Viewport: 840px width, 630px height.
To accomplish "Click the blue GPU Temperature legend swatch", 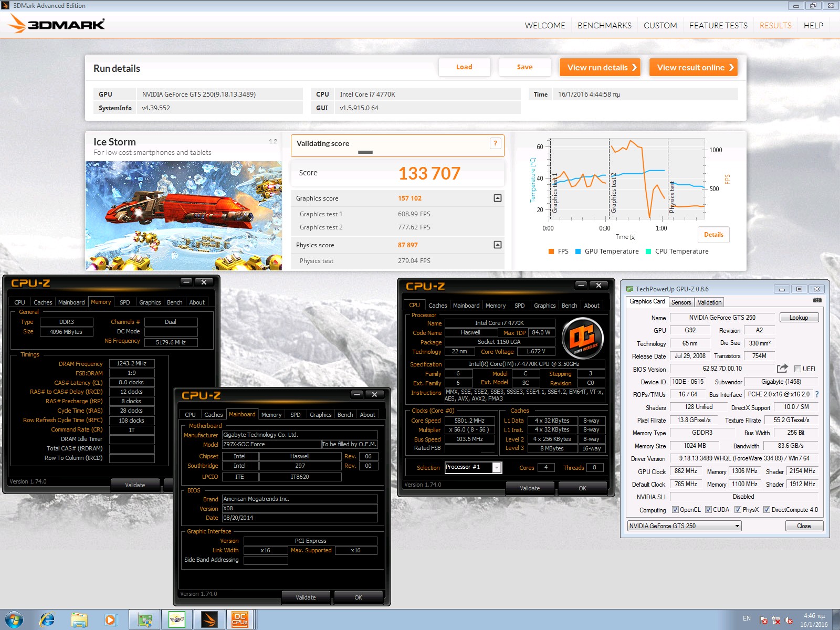I will (x=578, y=251).
